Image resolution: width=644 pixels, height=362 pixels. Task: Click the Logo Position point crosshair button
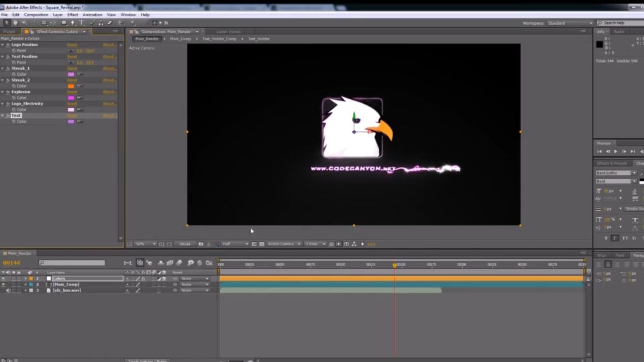(x=71, y=51)
